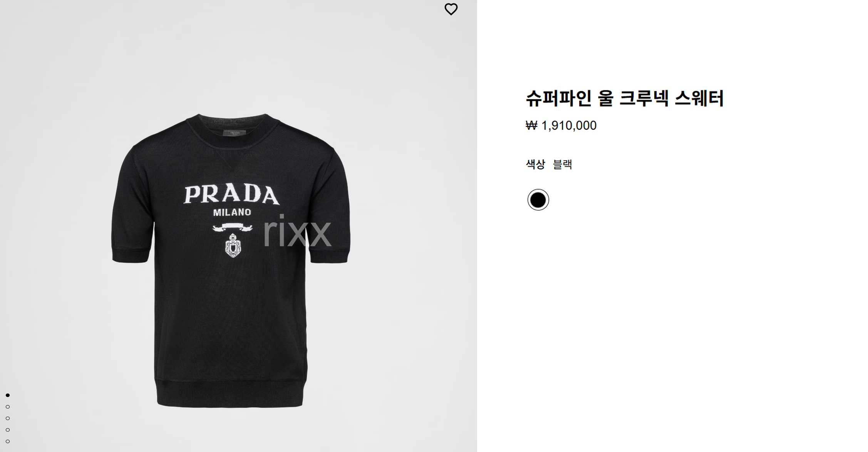Click the 블랙 color name text
This screenshot has height=452, width=868.
[x=562, y=164]
